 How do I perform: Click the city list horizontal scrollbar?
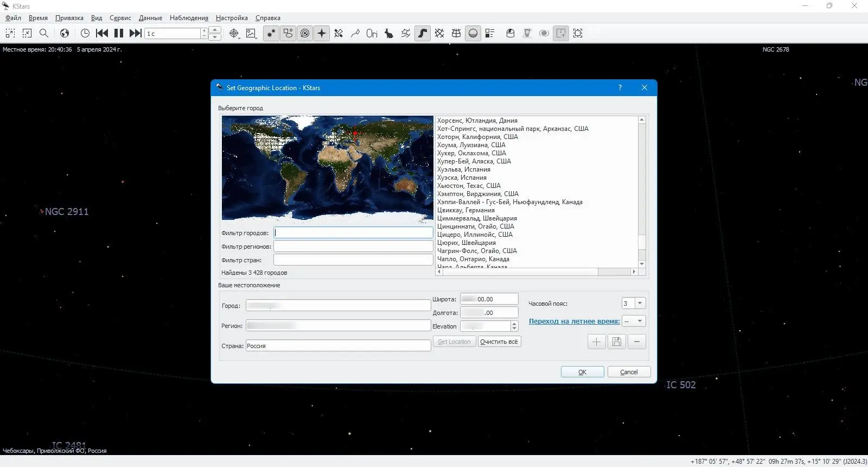521,272
